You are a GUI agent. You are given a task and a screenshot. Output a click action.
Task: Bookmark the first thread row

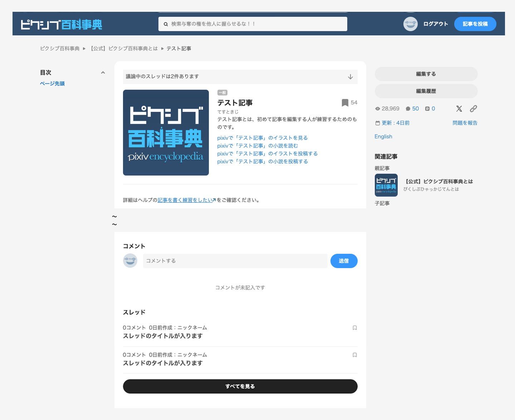[355, 328]
